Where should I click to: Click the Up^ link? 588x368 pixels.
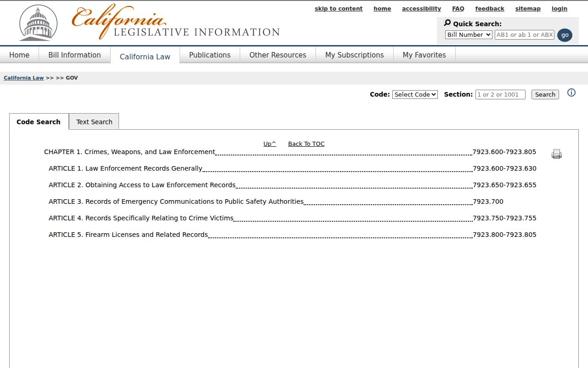[270, 144]
